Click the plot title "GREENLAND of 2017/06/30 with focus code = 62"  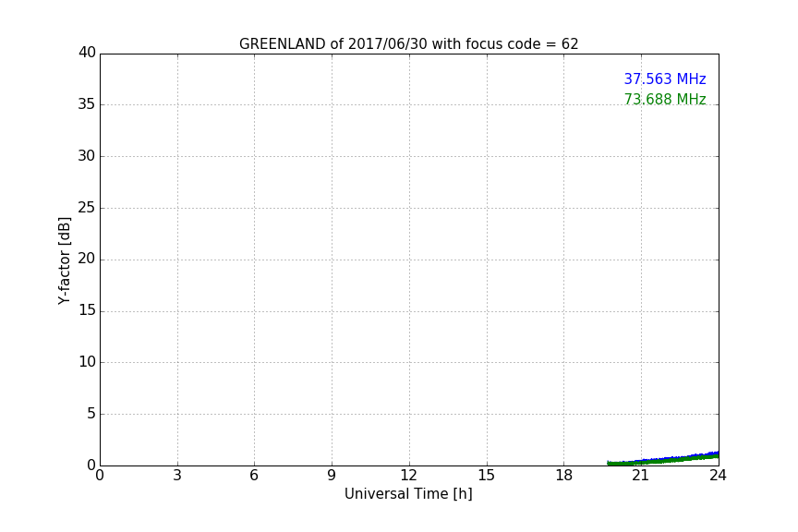[408, 44]
